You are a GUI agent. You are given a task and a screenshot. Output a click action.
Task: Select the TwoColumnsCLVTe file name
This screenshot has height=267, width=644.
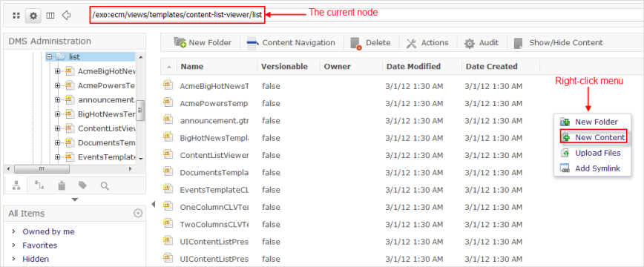pos(214,225)
